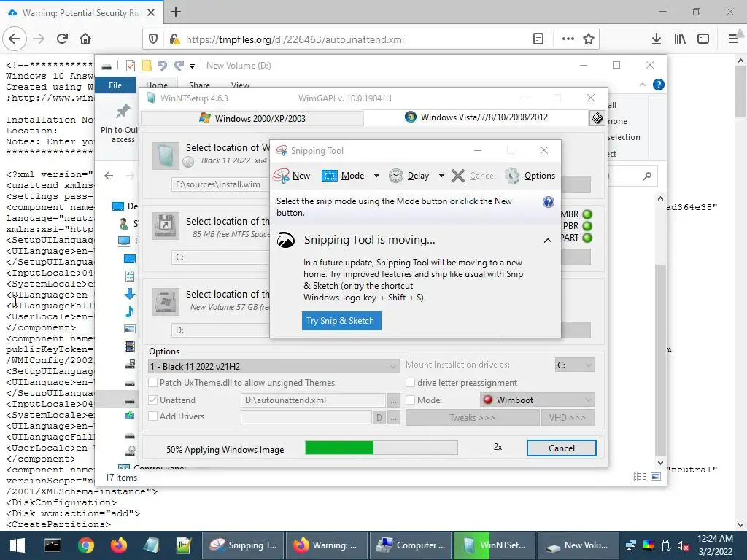
Task: Click Try Snip & Sketch button
Action: 341,321
